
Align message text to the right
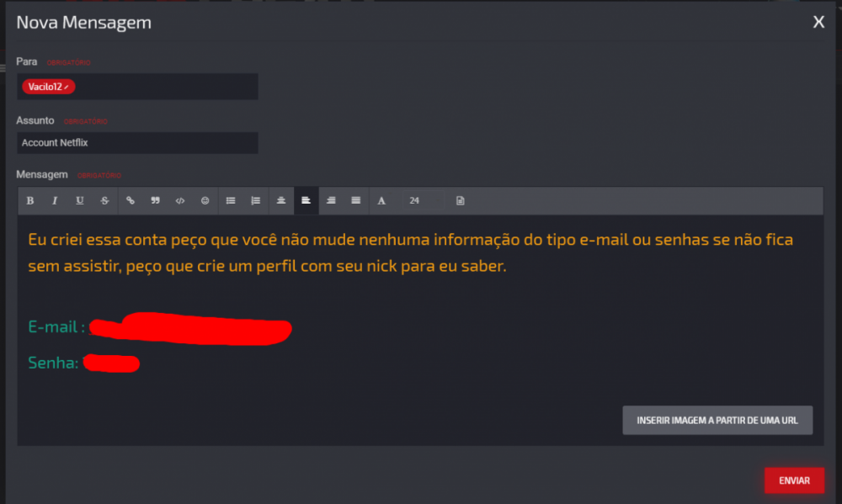331,201
